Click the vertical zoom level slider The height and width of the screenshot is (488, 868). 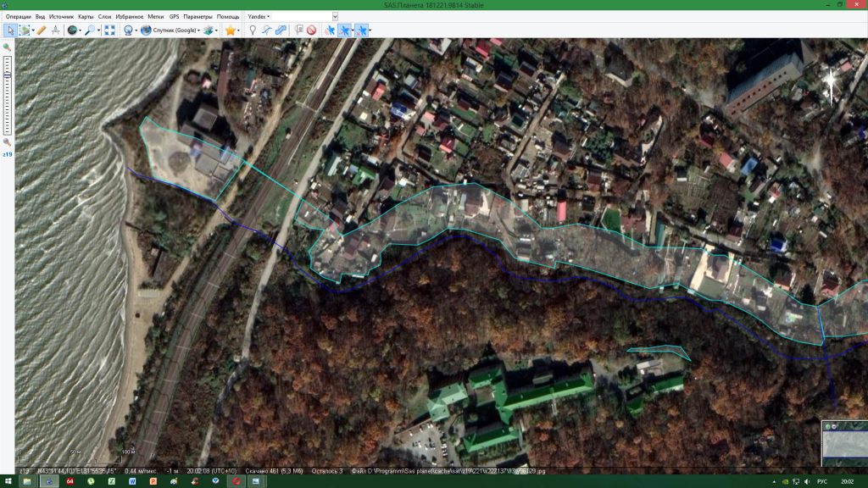[x=8, y=93]
